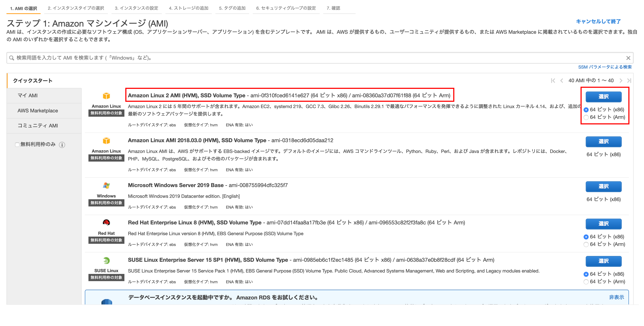Screen dimensions: 644x326
Task: Open the コミュニティ AMI tab
Action: 38,125
